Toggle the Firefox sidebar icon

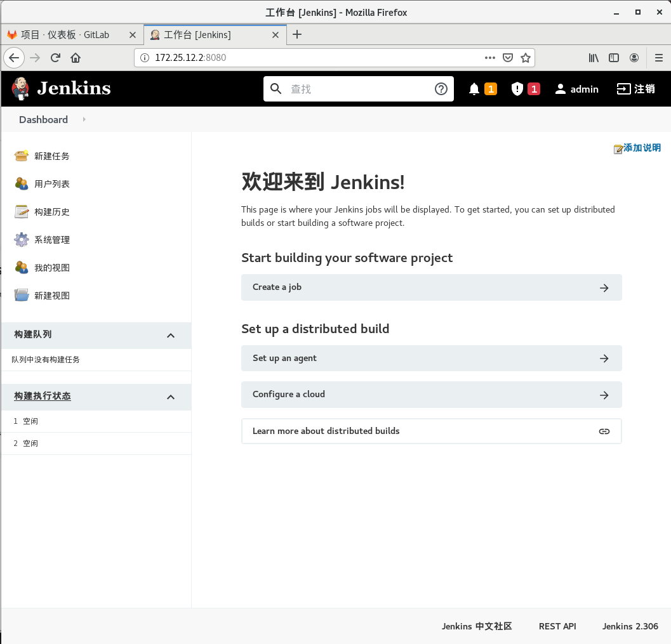(x=614, y=58)
